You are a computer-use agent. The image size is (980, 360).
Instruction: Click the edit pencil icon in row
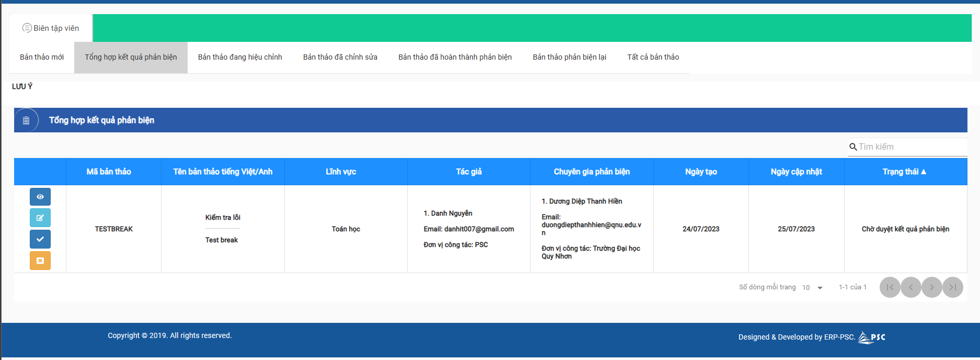[x=40, y=218]
